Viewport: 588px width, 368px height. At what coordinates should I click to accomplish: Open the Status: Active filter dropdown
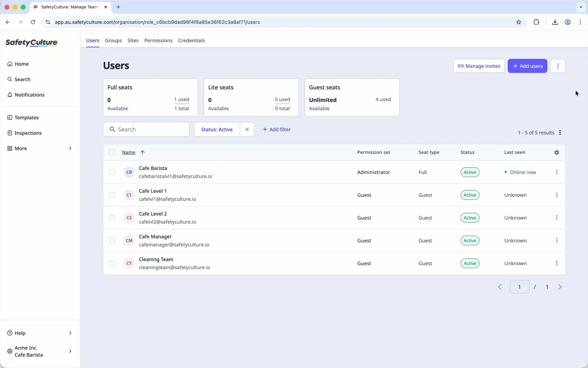tap(217, 129)
